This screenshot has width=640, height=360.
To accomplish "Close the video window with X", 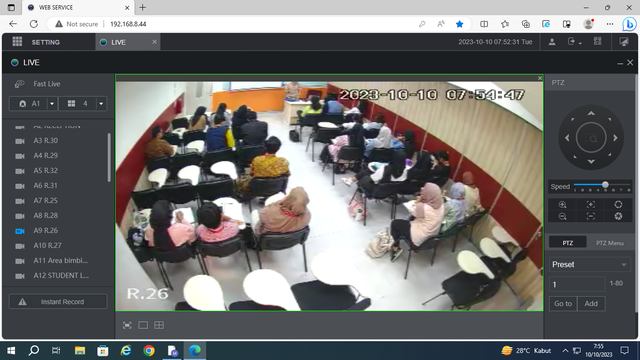I will [540, 78].
